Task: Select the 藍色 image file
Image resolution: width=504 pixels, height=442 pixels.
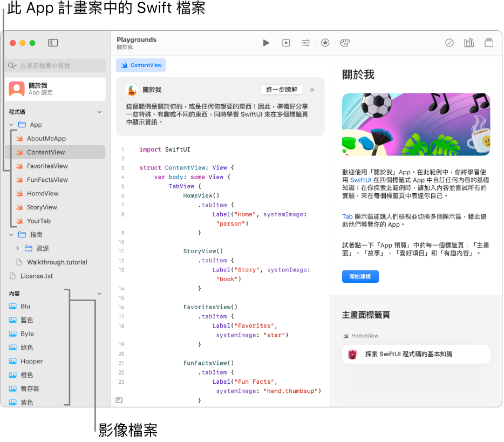Action: point(55,320)
